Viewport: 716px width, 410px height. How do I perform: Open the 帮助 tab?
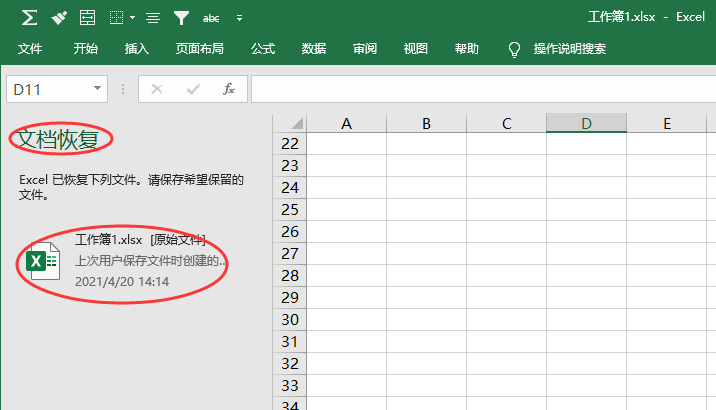[467, 48]
